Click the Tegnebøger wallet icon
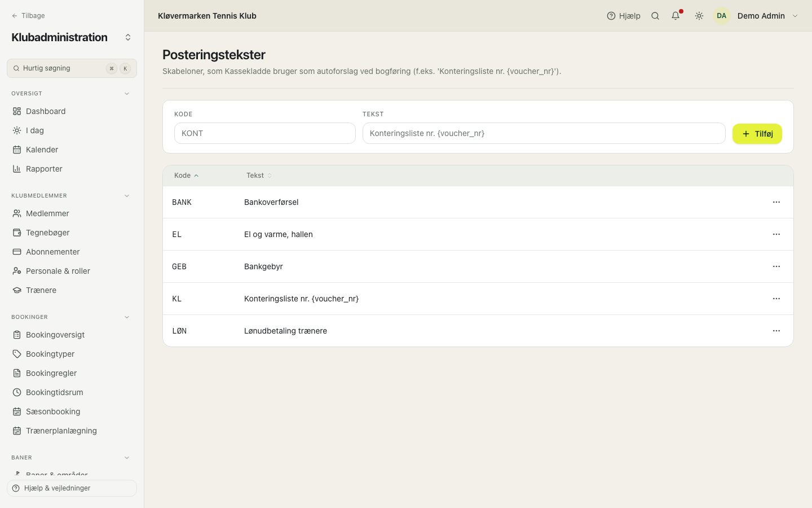 [x=17, y=233]
